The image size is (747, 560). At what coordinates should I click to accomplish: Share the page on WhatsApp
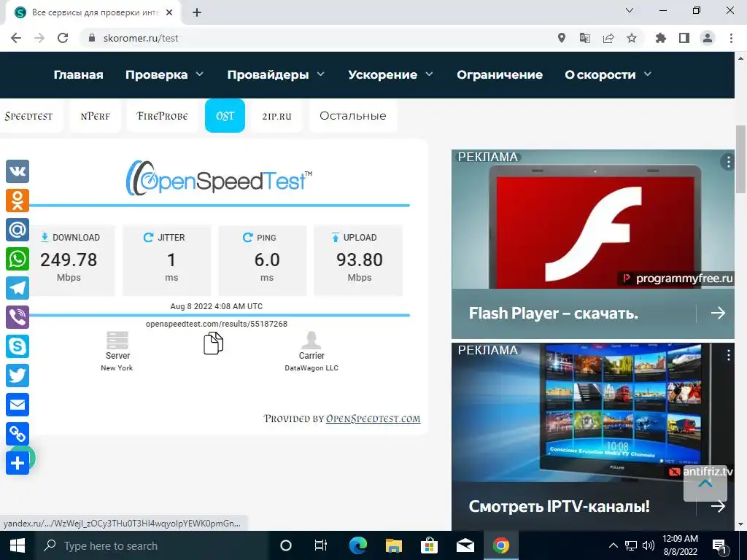coord(18,259)
